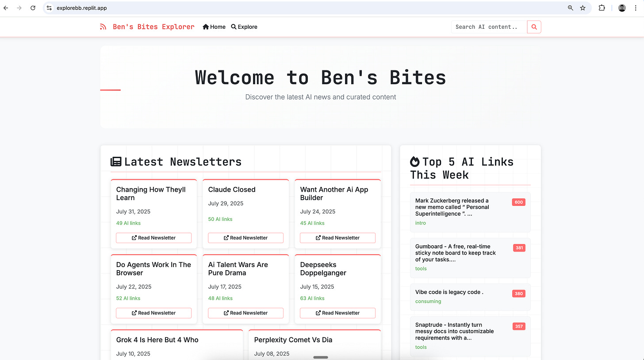Click the red RSS feed logo icon
Screen dimensions: 644x360
coord(103,27)
